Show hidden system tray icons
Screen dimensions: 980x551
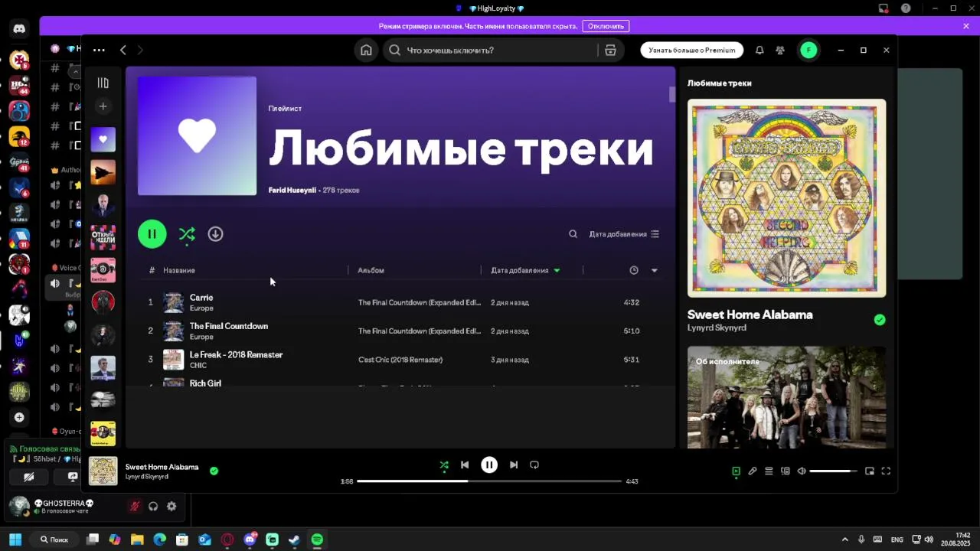(845, 540)
